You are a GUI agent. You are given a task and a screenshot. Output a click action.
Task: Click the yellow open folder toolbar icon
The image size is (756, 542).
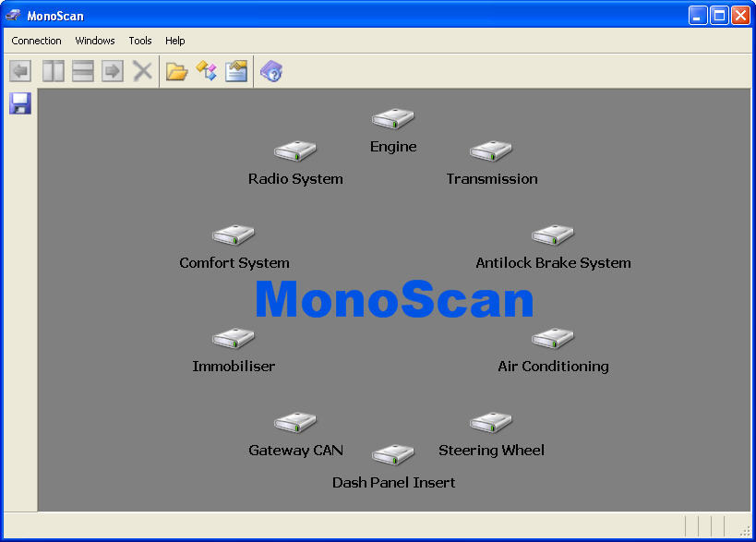[176, 71]
